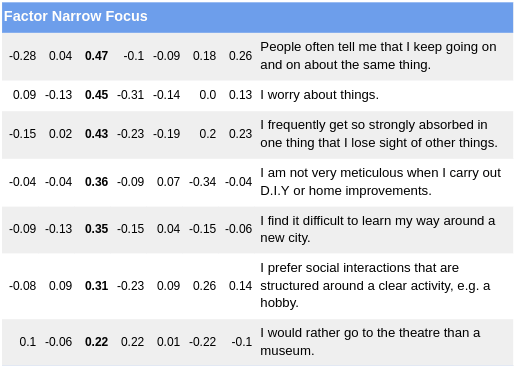
Task: Select the bold 0.35 loading value
Action: pos(96,229)
